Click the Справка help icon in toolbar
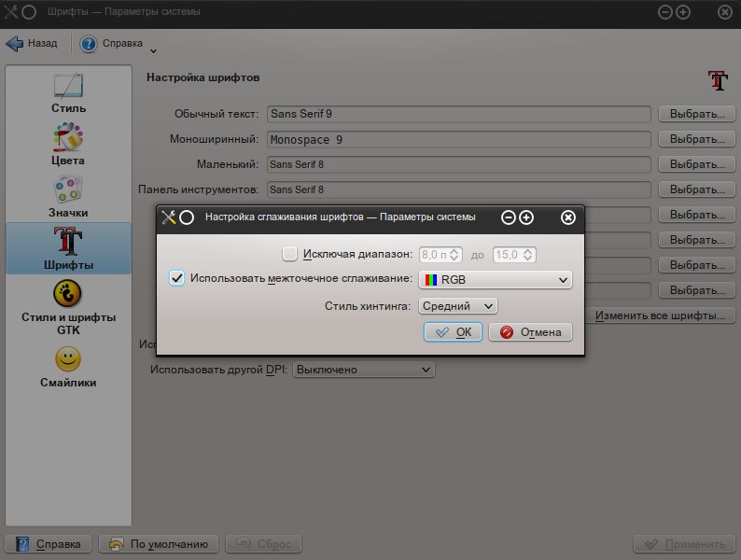 pyautogui.click(x=89, y=44)
